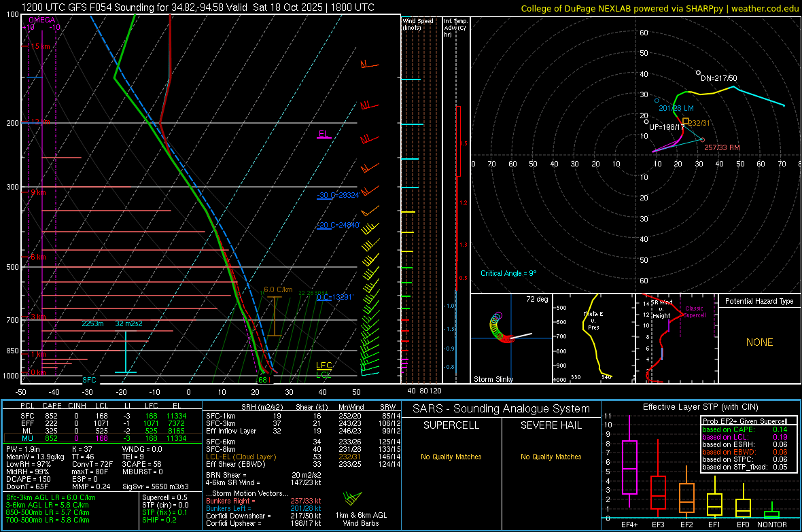Click the magenta EL marker on the Skew-T
The height and width of the screenshot is (532, 802).
pyautogui.click(x=324, y=134)
